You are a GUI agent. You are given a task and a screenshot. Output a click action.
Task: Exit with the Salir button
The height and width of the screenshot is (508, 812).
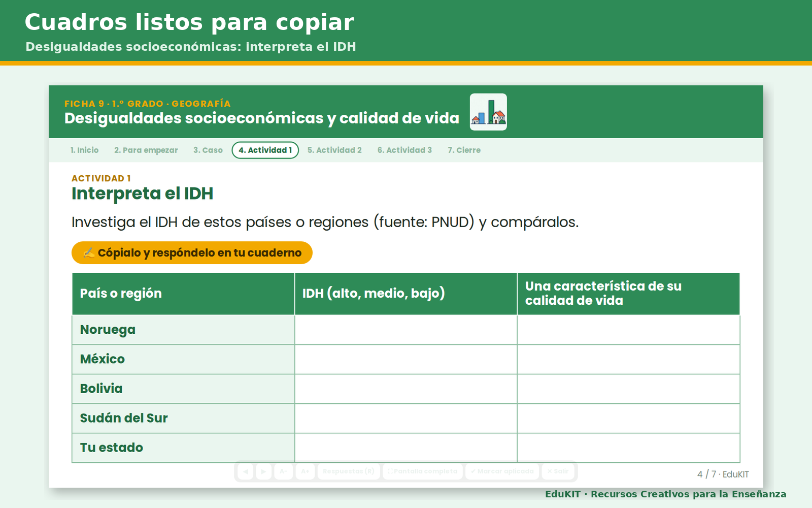click(558, 471)
